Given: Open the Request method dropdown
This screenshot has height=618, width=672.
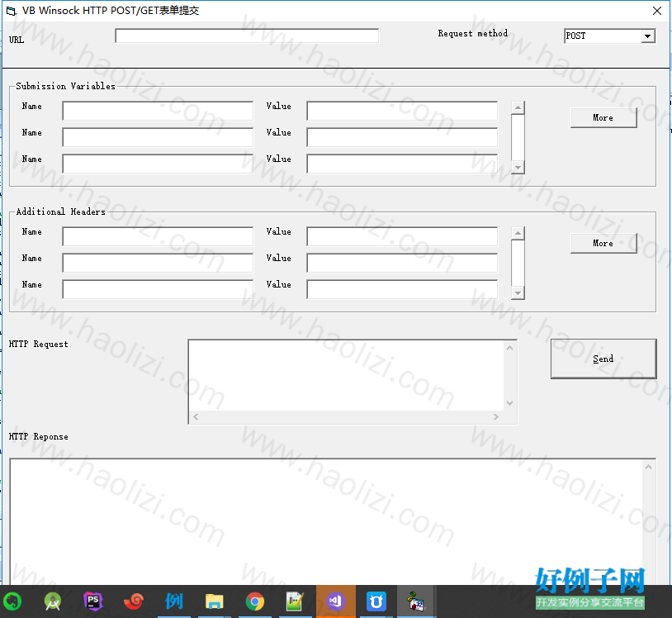Looking at the screenshot, I should pyautogui.click(x=648, y=36).
